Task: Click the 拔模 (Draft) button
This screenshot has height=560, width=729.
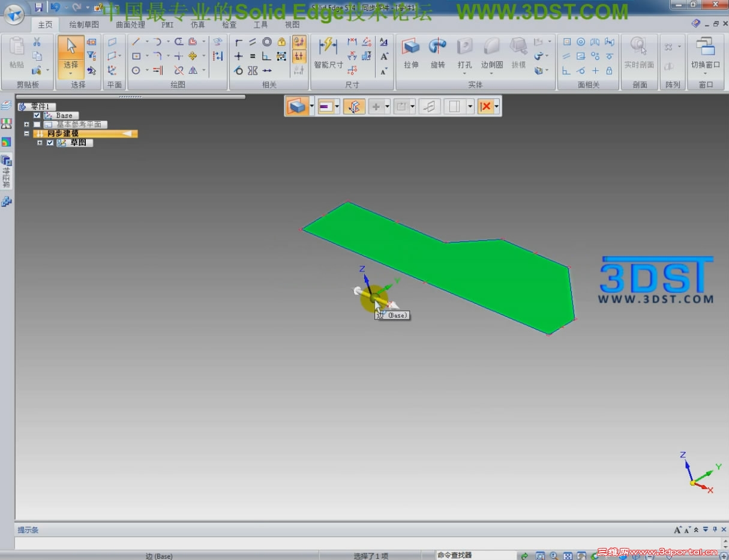Action: pyautogui.click(x=518, y=52)
